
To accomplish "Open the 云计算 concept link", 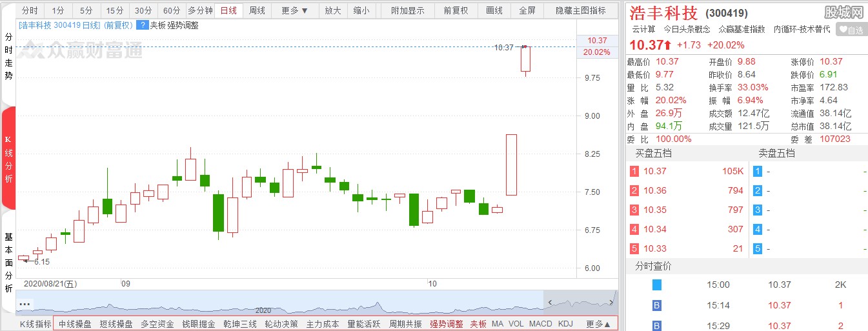I will pyautogui.click(x=643, y=29).
